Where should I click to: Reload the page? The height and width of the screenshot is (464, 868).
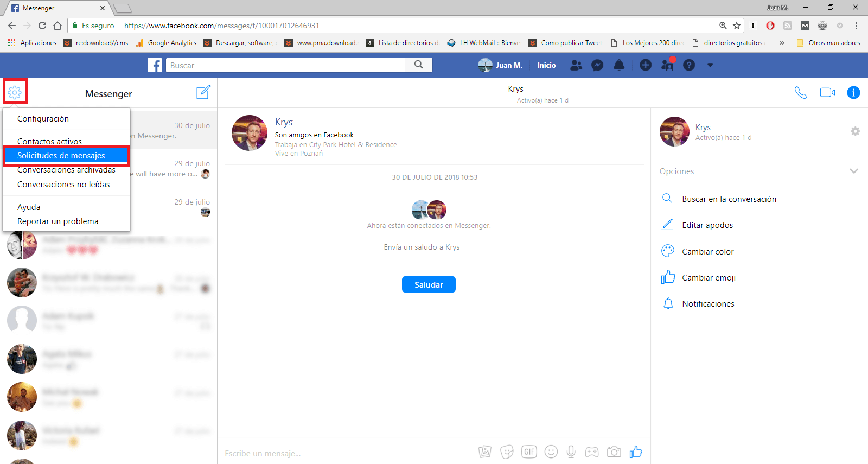(x=42, y=26)
